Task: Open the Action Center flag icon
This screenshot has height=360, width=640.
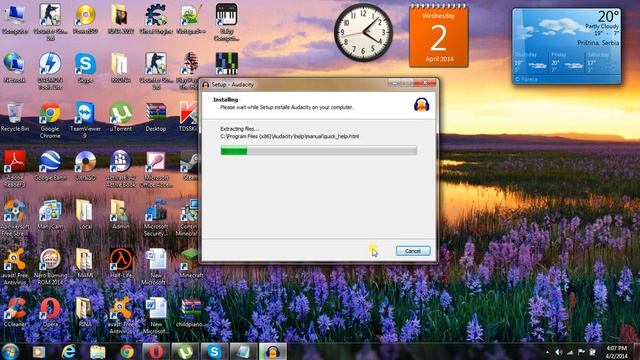Action: point(581,352)
